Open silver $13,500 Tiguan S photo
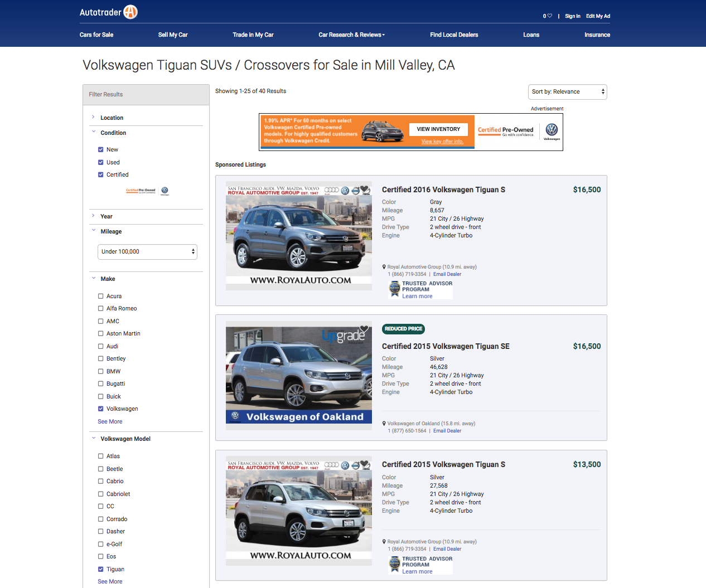 coord(299,511)
